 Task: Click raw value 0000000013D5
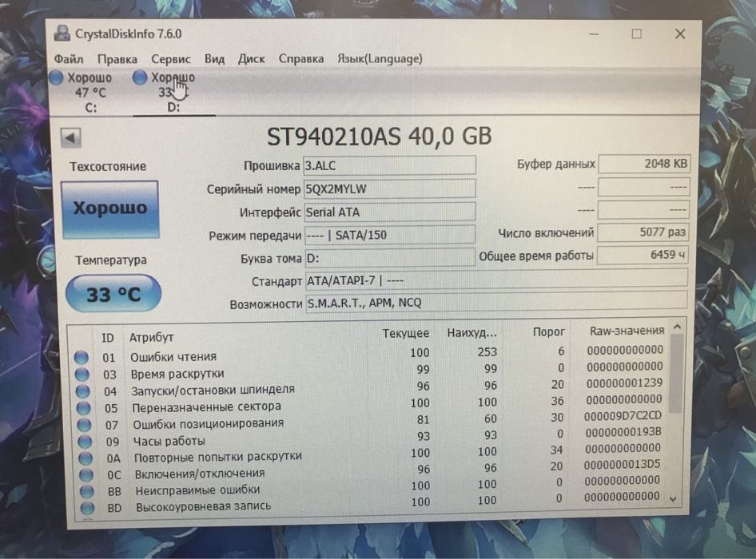pyautogui.click(x=622, y=465)
